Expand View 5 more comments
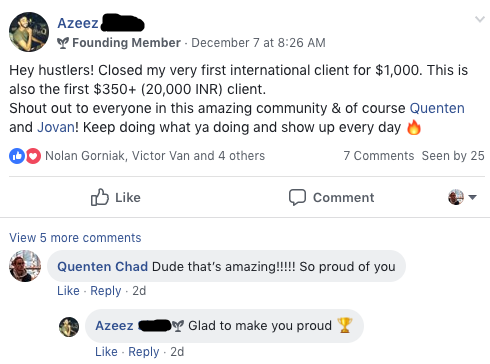Screen dimensions: 490x364 tap(75, 238)
